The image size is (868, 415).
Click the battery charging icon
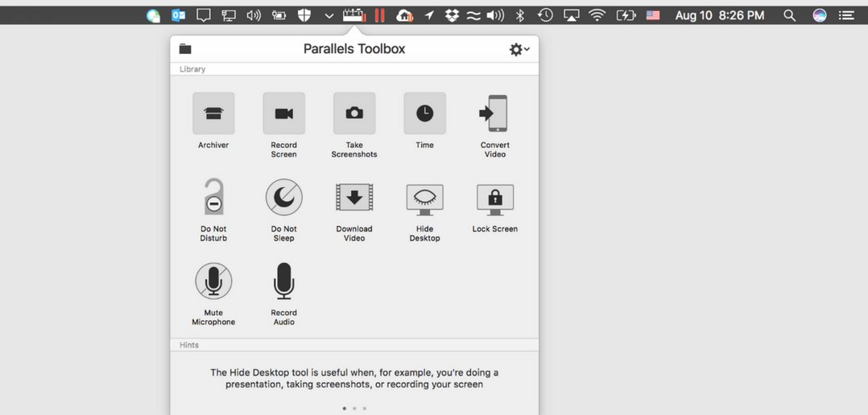pos(626,15)
